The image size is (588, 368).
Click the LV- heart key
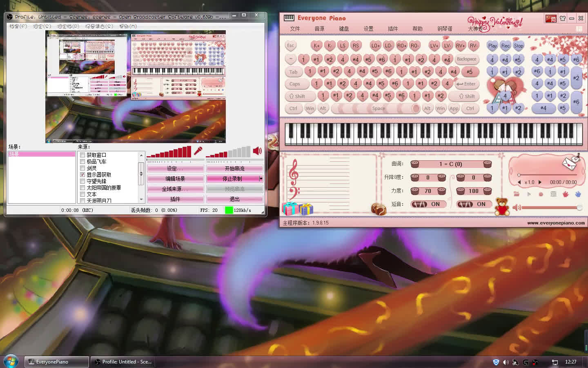click(447, 46)
